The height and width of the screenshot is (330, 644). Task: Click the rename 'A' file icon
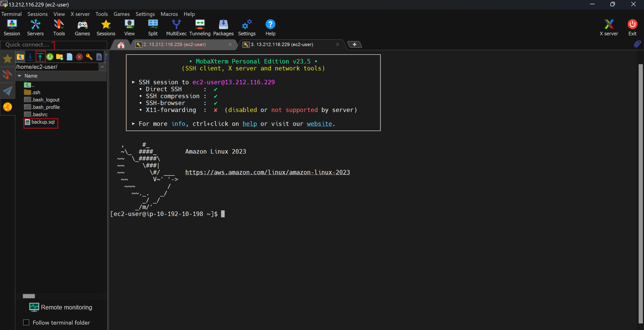pos(99,57)
